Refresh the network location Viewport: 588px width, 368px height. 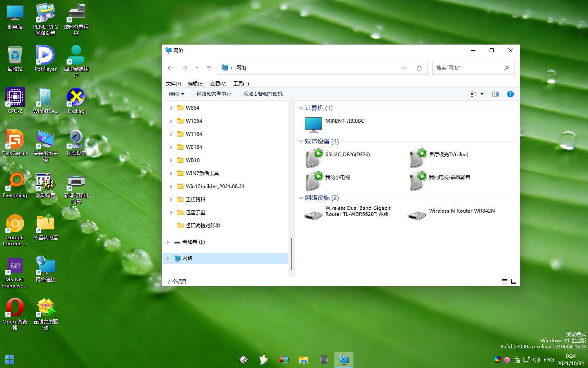tap(419, 68)
